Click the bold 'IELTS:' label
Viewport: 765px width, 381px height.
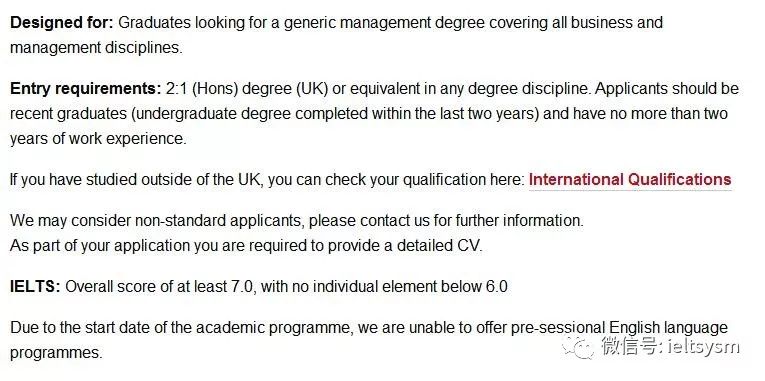coord(35,286)
